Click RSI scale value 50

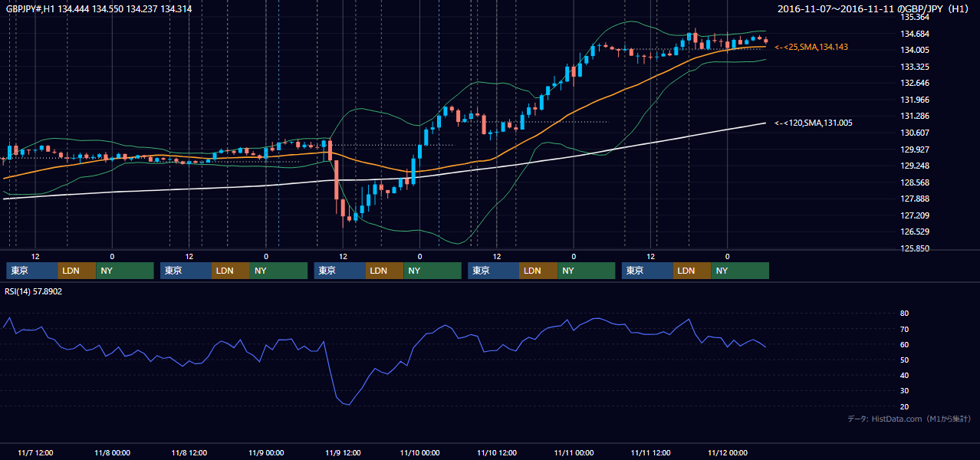[x=905, y=360]
